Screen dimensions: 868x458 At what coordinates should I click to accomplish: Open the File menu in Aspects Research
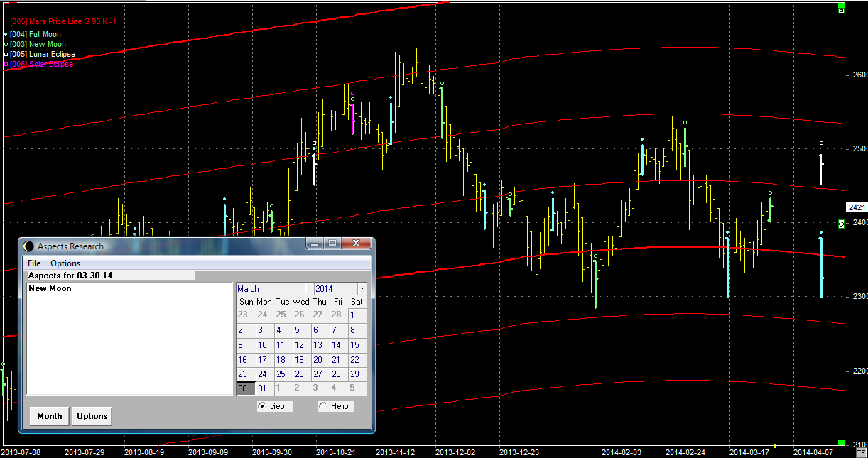point(34,263)
